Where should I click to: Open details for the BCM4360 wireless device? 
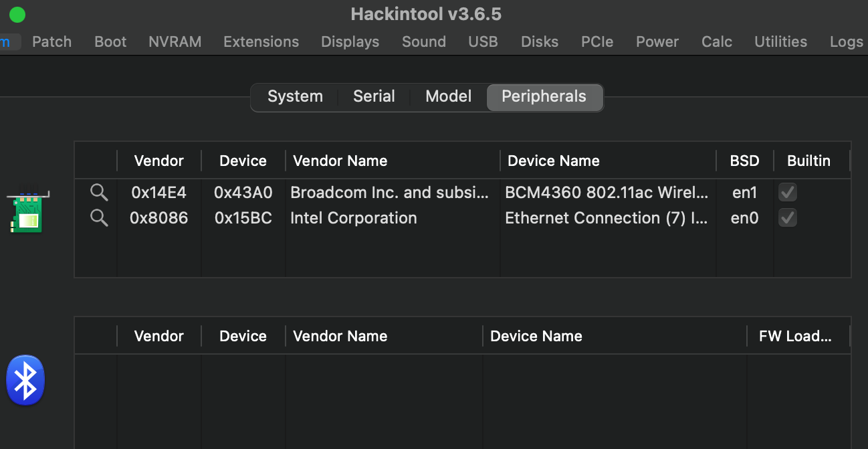pos(99,192)
